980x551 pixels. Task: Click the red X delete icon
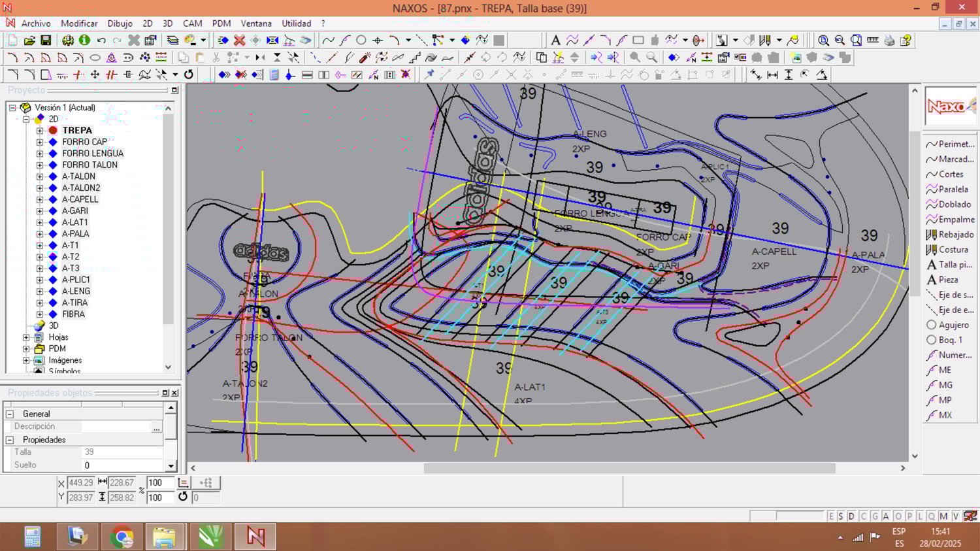[x=239, y=41]
